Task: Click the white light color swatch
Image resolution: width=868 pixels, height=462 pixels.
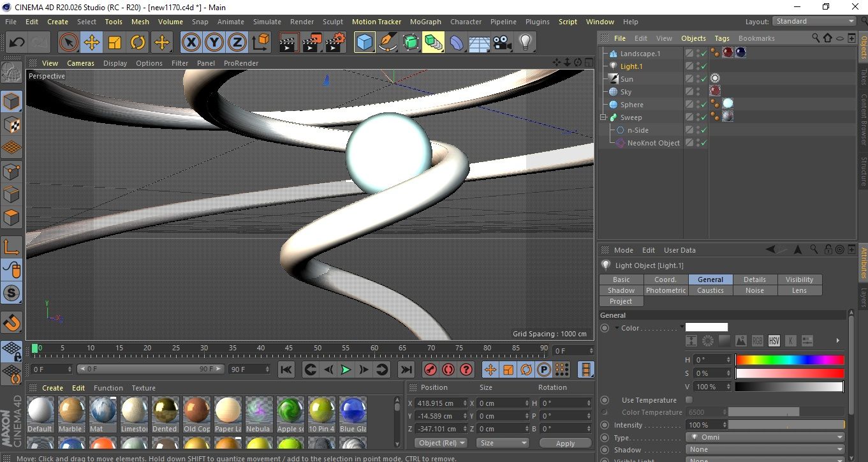Action: click(706, 327)
